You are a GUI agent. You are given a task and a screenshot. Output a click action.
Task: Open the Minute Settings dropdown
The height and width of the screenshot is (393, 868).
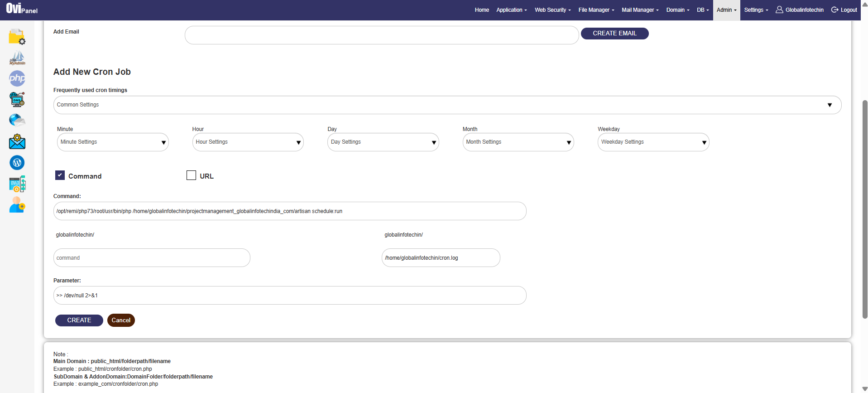point(112,142)
